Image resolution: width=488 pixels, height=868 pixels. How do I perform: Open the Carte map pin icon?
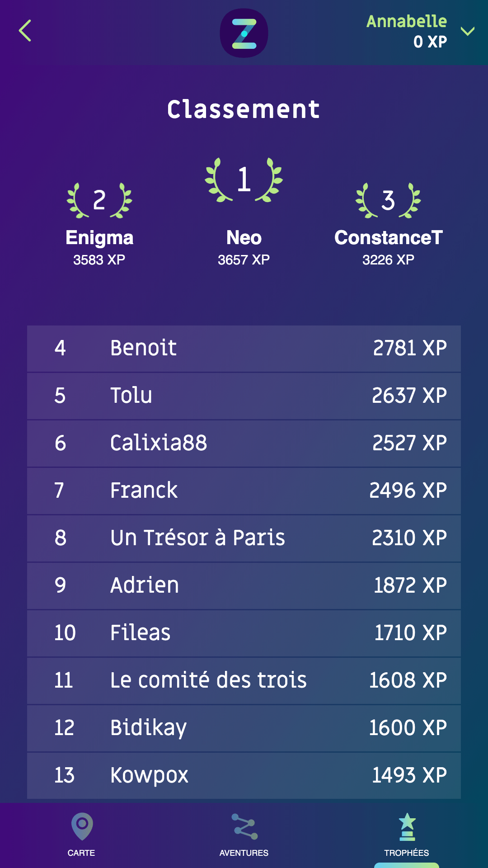pyautogui.click(x=82, y=826)
